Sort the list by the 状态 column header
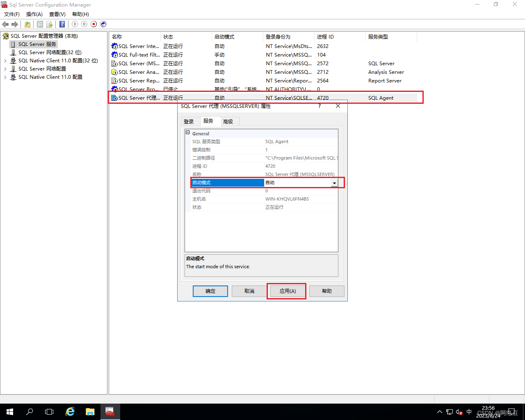The image size is (525, 420). pyautogui.click(x=186, y=37)
